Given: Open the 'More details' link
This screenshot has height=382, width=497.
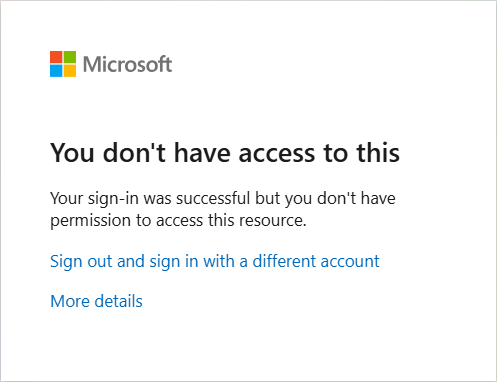Looking at the screenshot, I should click(96, 301).
